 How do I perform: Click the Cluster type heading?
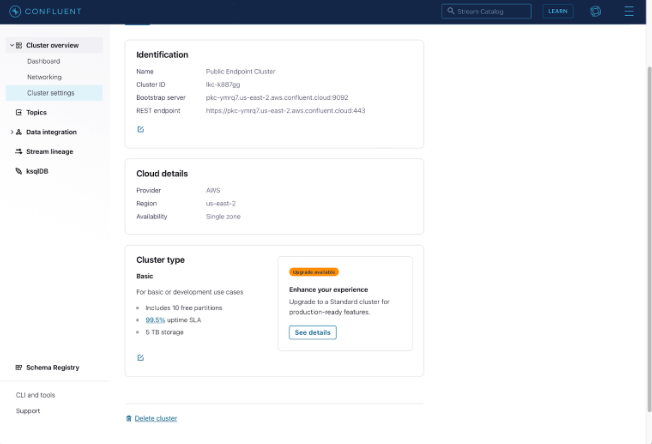pos(161,260)
